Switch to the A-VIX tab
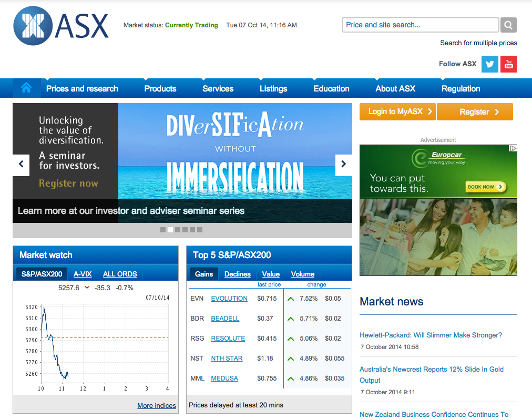532x420 pixels. tap(83, 274)
